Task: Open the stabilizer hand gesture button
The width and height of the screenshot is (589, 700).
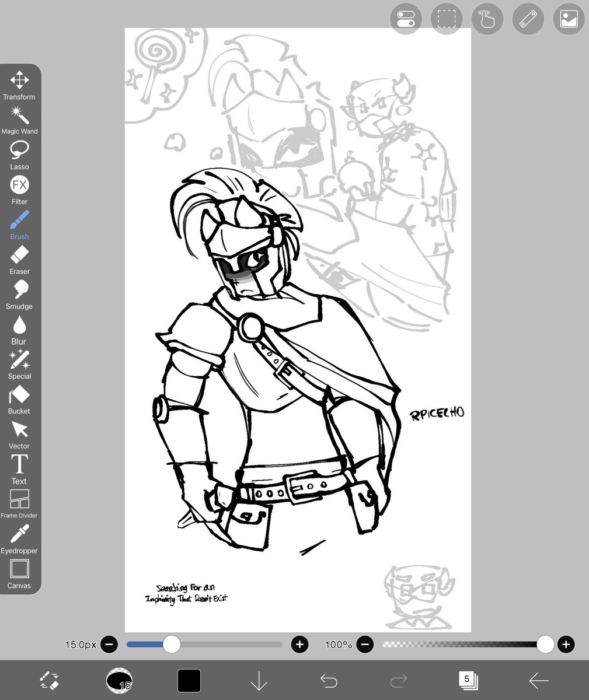Action: 487,19
